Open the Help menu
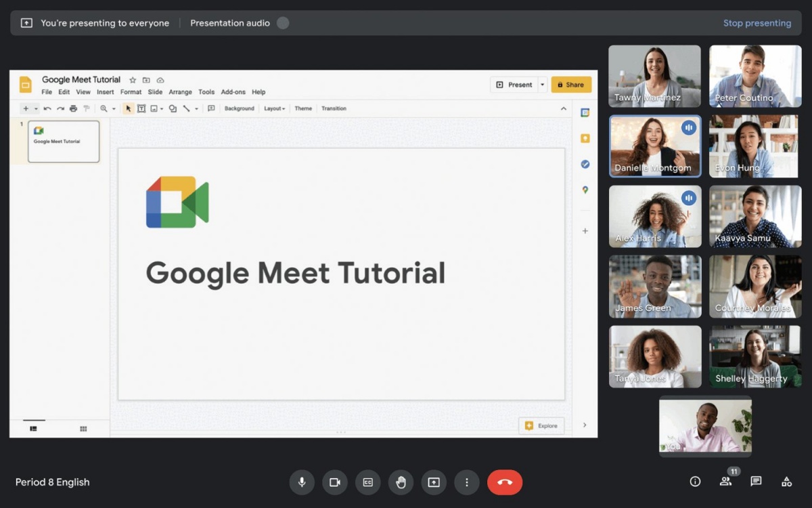The height and width of the screenshot is (508, 812). click(258, 92)
